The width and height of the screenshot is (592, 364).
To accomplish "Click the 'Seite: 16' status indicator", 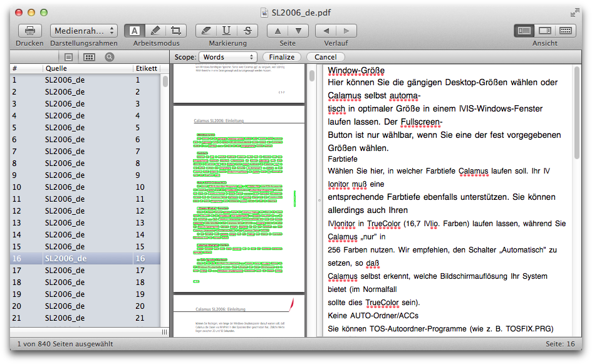I will tap(560, 344).
